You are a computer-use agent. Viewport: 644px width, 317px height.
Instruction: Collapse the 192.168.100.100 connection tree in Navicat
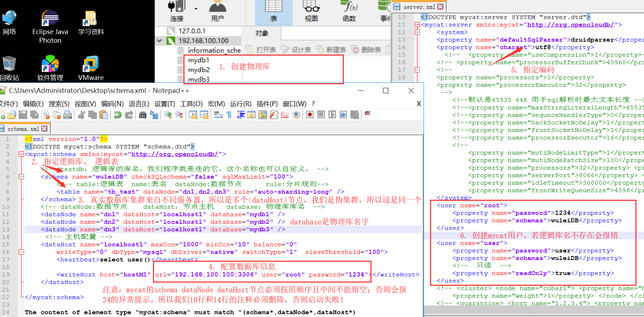[x=159, y=41]
